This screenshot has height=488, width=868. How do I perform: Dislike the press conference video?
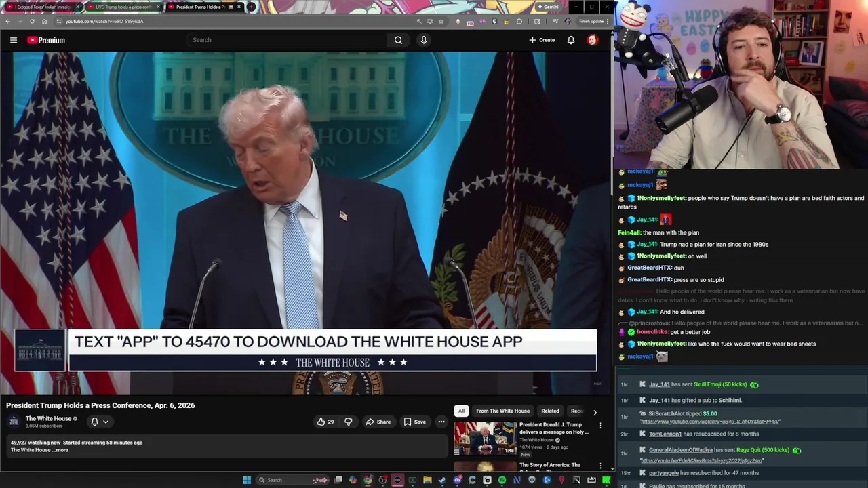[349, 422]
